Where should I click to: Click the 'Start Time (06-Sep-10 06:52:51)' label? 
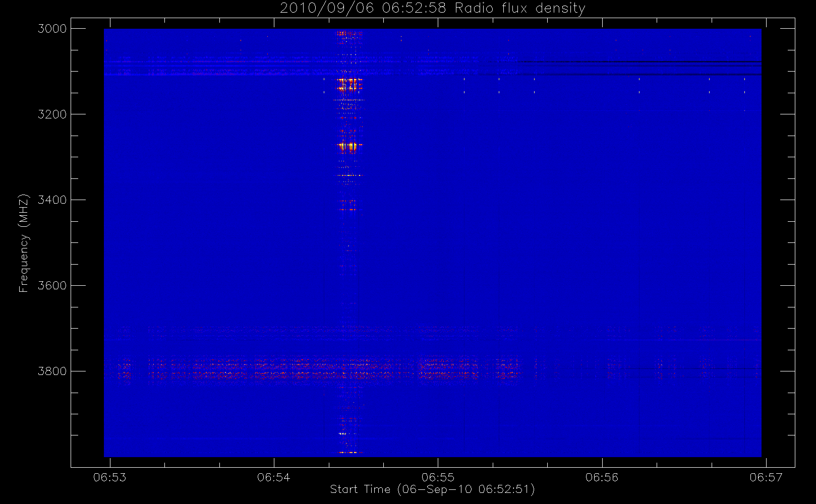[432, 489]
